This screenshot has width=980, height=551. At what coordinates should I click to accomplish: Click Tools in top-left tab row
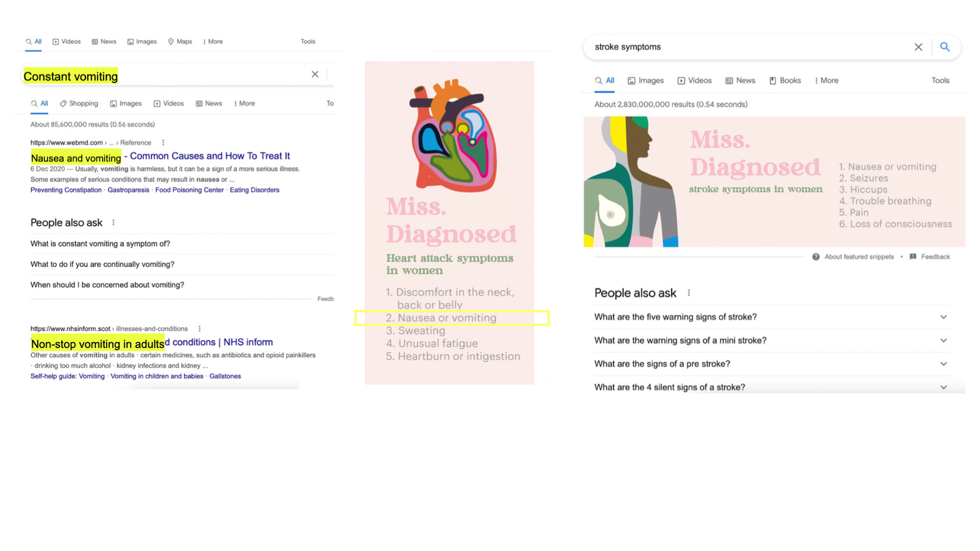pyautogui.click(x=308, y=42)
